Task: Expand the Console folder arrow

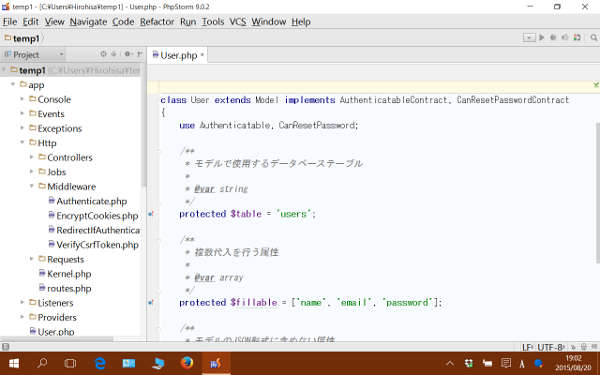Action: click(x=22, y=99)
